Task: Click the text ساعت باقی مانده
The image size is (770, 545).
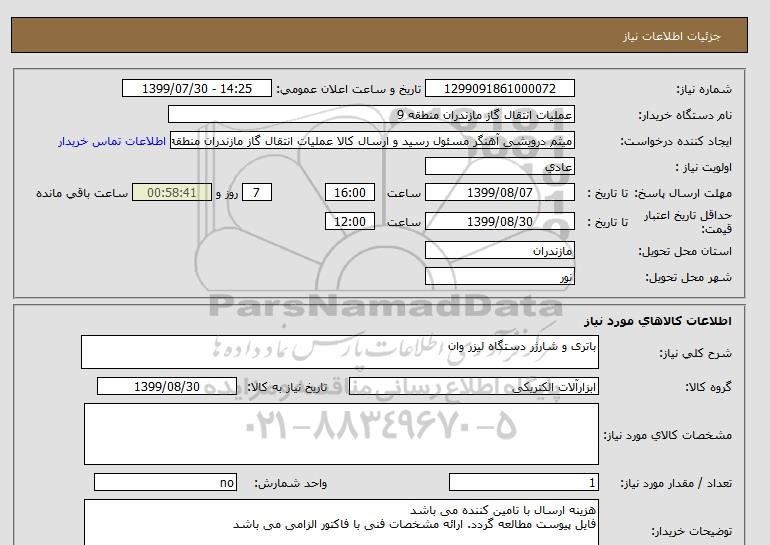Action: pyautogui.click(x=82, y=193)
